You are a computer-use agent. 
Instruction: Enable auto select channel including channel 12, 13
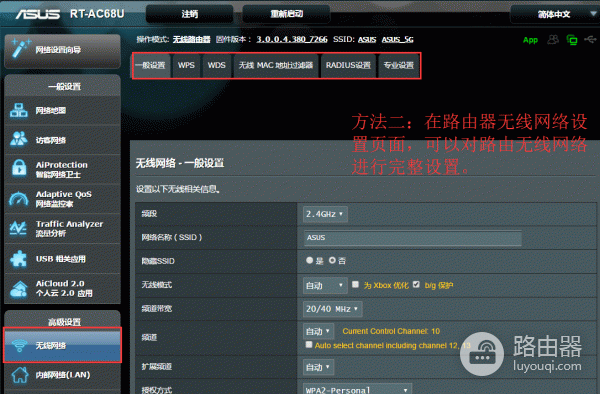309,345
